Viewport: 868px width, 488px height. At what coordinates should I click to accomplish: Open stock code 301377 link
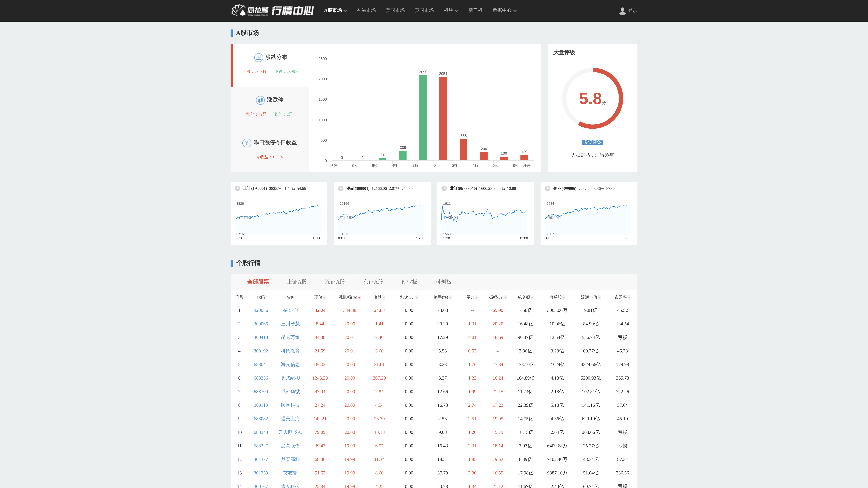[261, 459]
